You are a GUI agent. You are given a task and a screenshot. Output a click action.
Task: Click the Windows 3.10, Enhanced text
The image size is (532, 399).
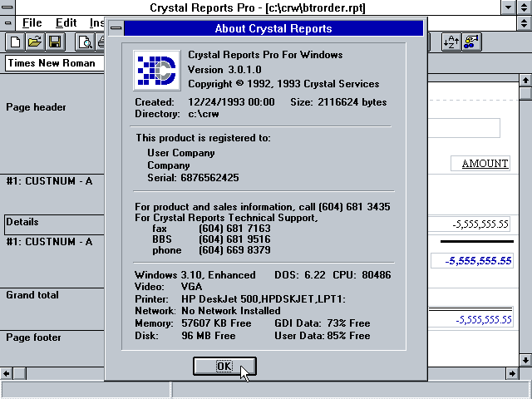pyautogui.click(x=195, y=275)
